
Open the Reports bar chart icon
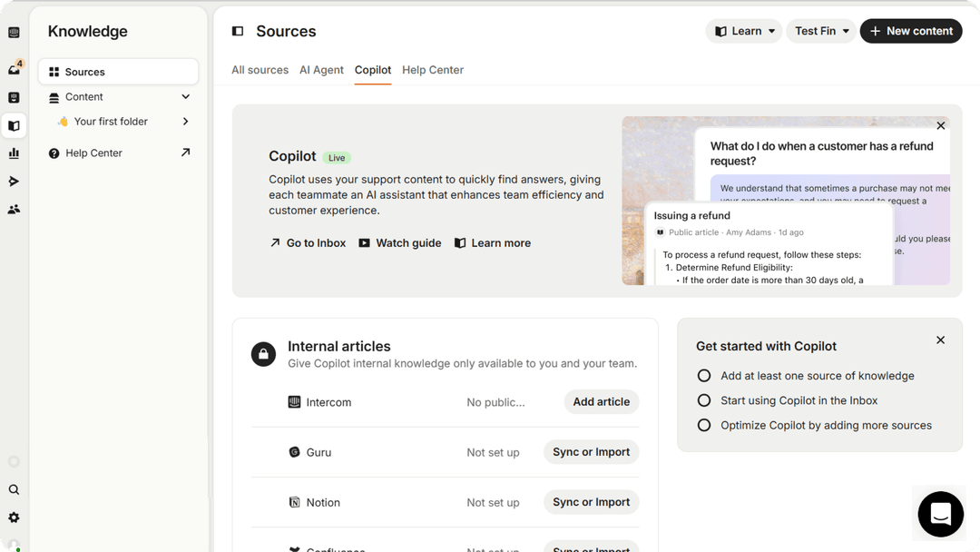click(14, 153)
